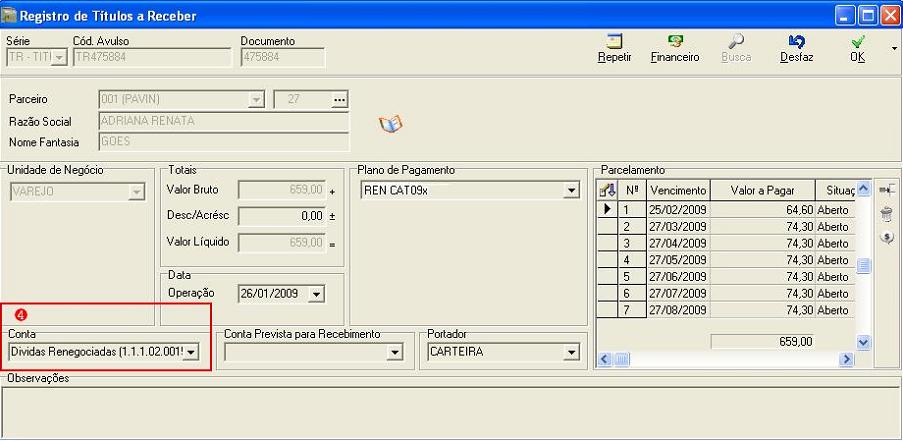Click the window icon in the title bar
This screenshot has width=903, height=441.
click(x=9, y=15)
